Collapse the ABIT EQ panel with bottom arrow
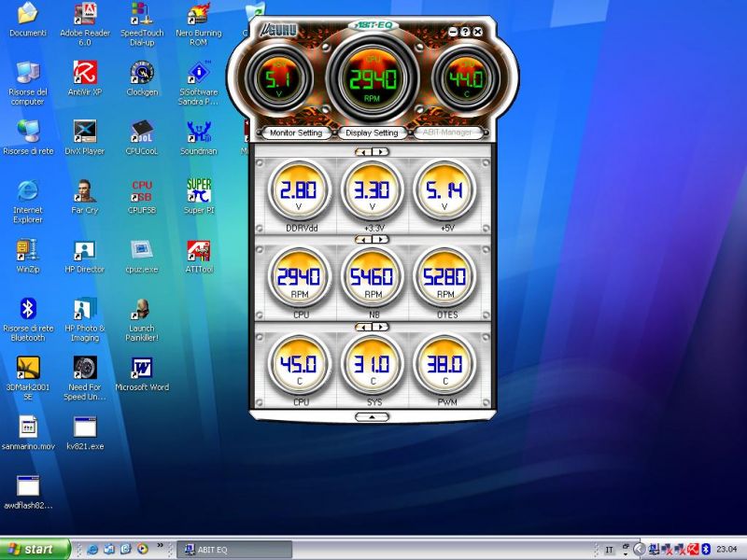Viewport: 747px width, 560px height. click(372, 417)
